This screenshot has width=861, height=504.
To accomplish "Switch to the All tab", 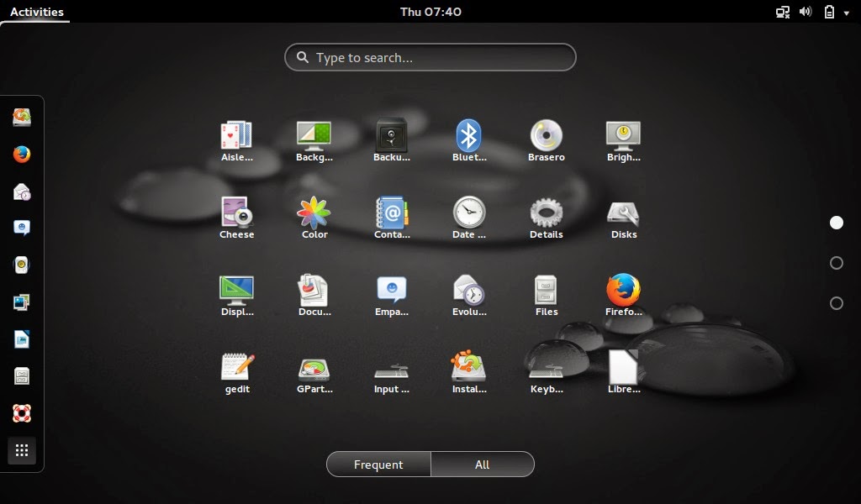I will [x=482, y=465].
